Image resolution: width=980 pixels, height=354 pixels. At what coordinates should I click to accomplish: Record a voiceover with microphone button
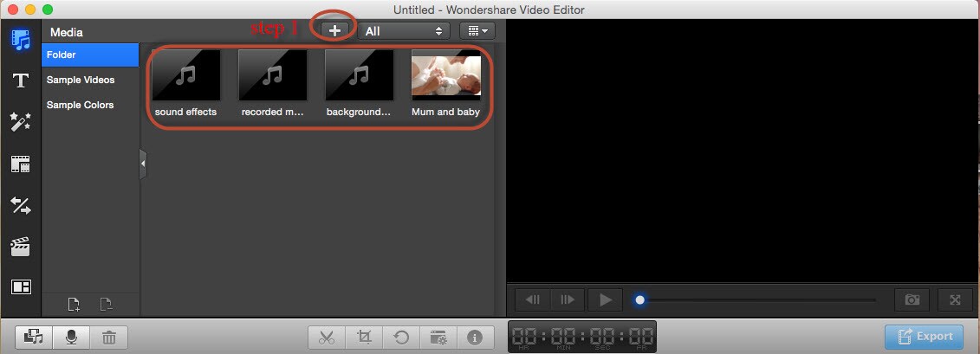[71, 338]
